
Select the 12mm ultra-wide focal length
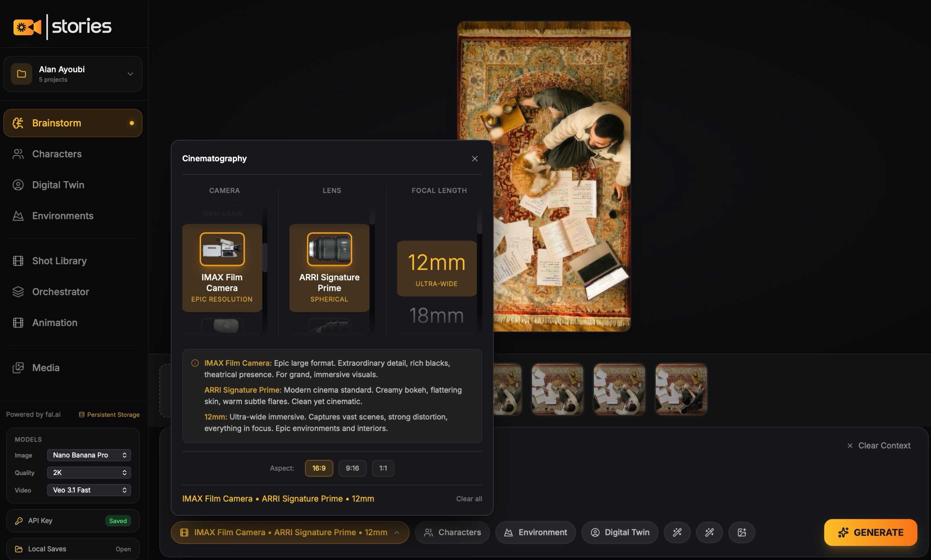[x=436, y=268]
